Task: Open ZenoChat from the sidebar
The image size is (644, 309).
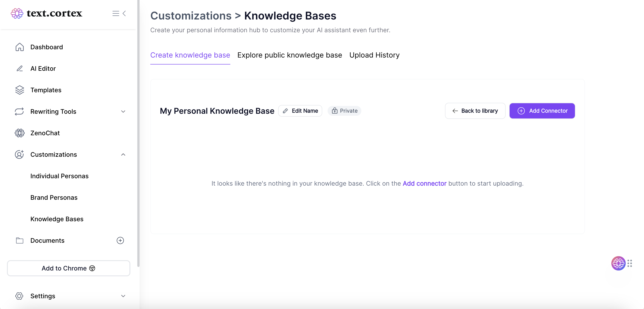Action: point(45,133)
